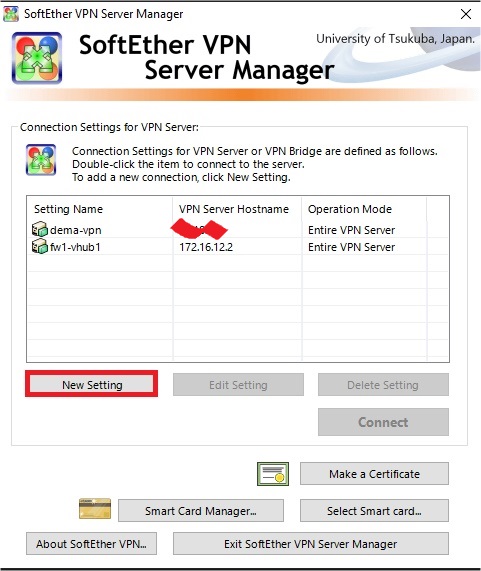The image size is (481, 571).
Task: Click Entire VPN Server in dema-vpn row
Action: 351,230
